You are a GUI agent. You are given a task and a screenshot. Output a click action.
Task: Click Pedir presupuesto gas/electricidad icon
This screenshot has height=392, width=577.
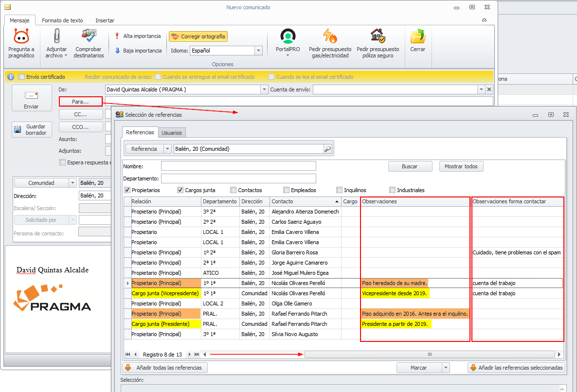pos(330,36)
